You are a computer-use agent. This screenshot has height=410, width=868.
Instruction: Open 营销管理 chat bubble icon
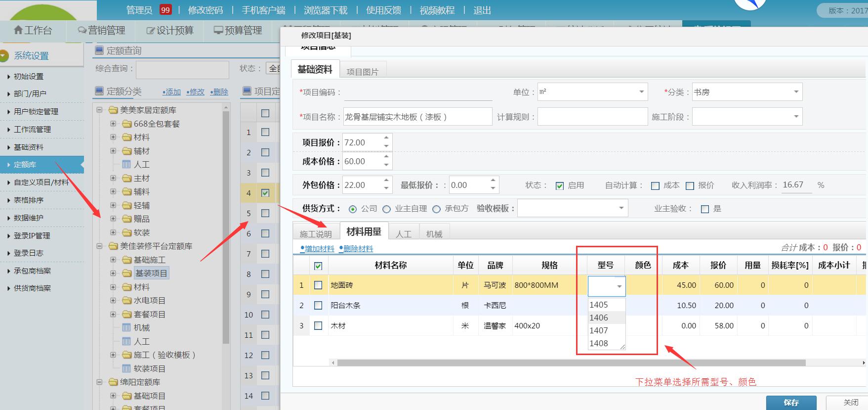point(82,30)
